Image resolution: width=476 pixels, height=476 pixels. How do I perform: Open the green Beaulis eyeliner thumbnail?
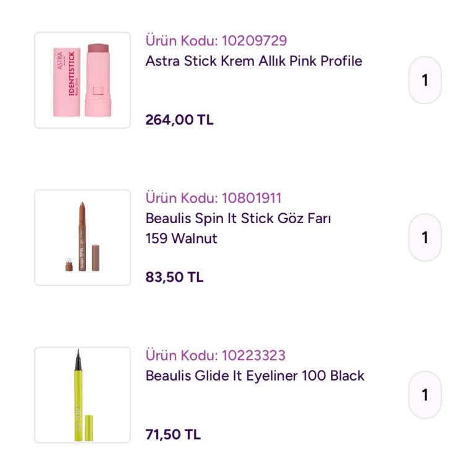(x=82, y=395)
